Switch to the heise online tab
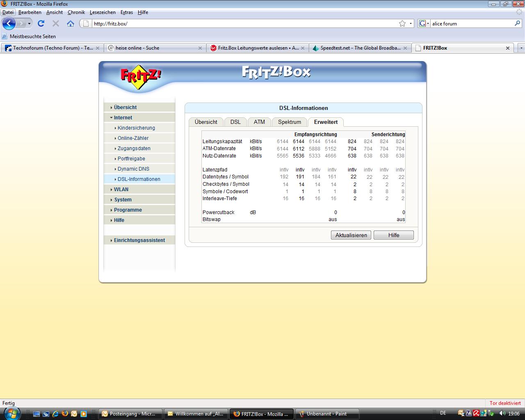This screenshot has width=525, height=420. [x=137, y=48]
